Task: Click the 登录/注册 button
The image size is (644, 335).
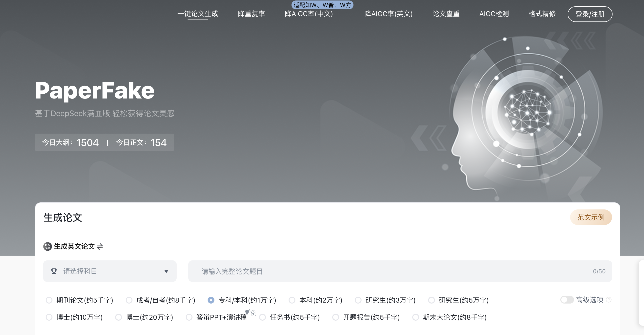Action: (x=590, y=14)
